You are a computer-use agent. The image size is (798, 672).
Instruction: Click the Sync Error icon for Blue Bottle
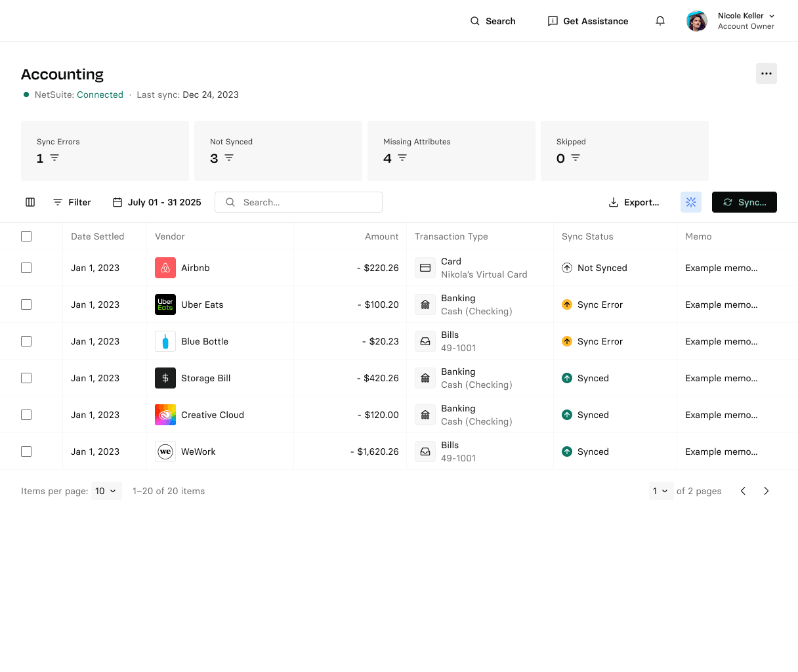(567, 341)
